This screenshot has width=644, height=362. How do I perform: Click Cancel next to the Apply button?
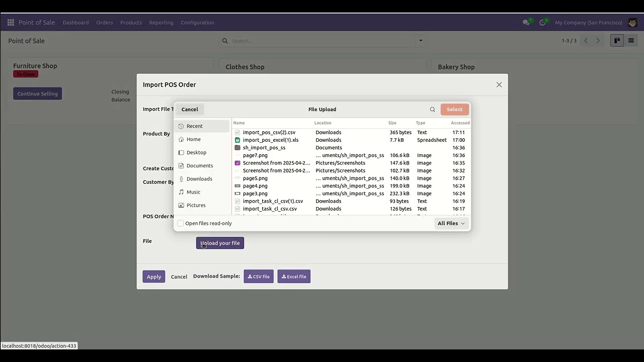tap(179, 277)
